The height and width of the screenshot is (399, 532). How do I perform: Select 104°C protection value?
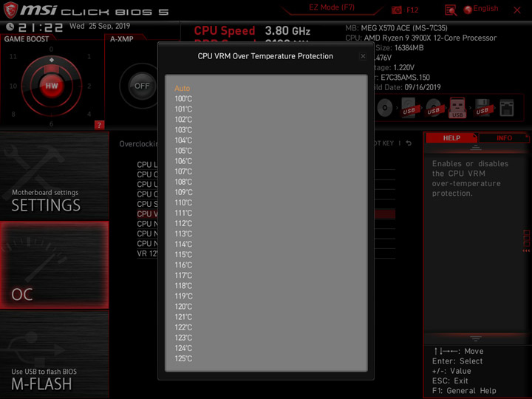coord(183,140)
